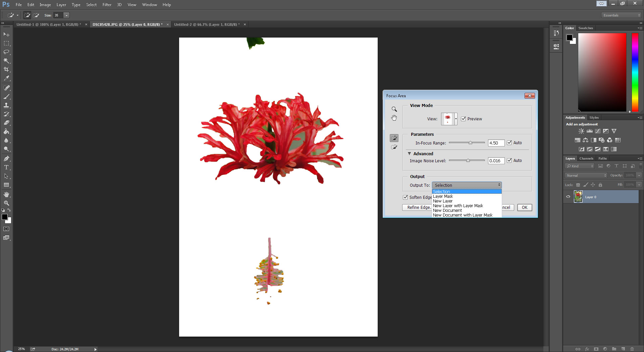The height and width of the screenshot is (352, 644).
Task: Click the Image Noise Level slider
Action: [x=468, y=161]
